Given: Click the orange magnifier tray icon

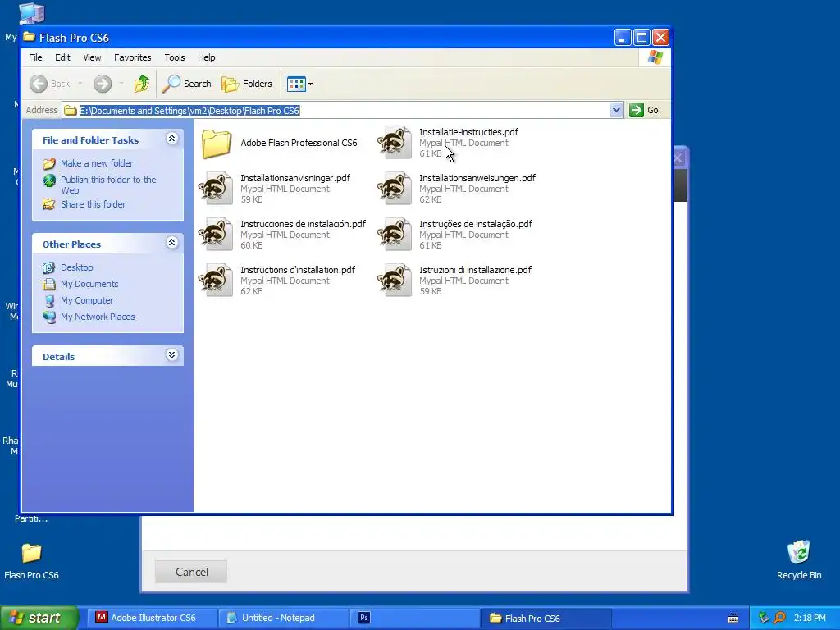Looking at the screenshot, I should point(780,618).
